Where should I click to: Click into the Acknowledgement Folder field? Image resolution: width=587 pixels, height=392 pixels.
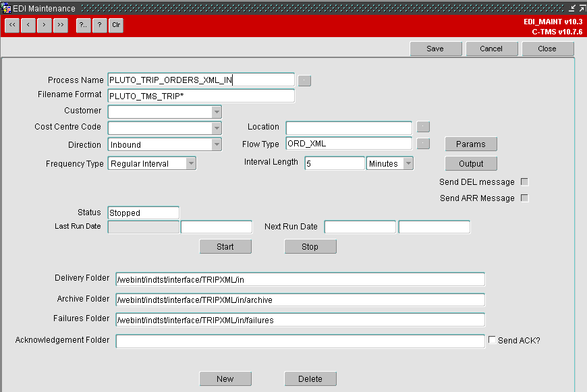[x=300, y=341]
